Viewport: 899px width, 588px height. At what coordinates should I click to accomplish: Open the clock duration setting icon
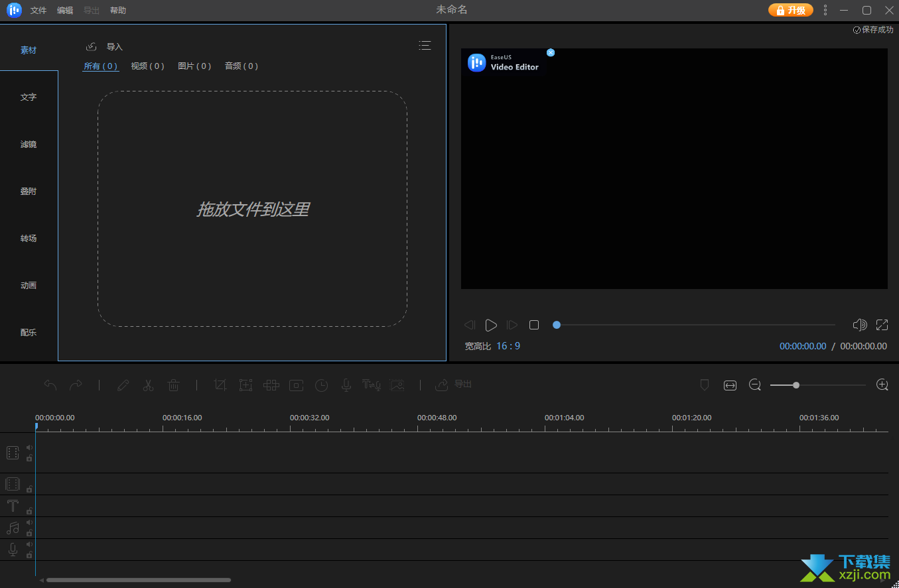pyautogui.click(x=321, y=385)
